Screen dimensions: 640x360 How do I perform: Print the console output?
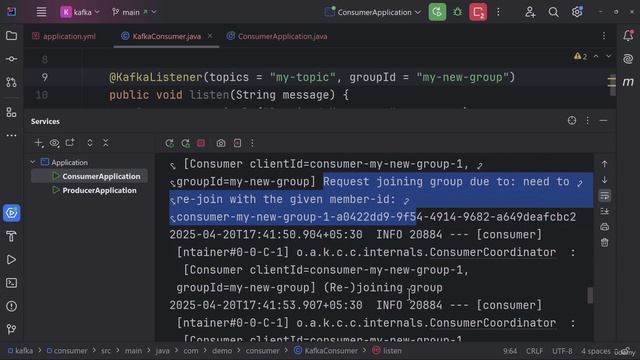(x=604, y=227)
